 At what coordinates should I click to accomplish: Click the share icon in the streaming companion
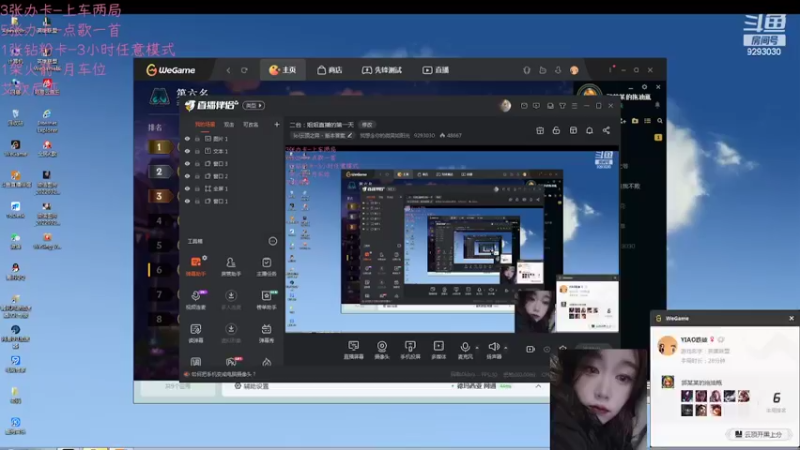pyautogui.click(x=606, y=130)
